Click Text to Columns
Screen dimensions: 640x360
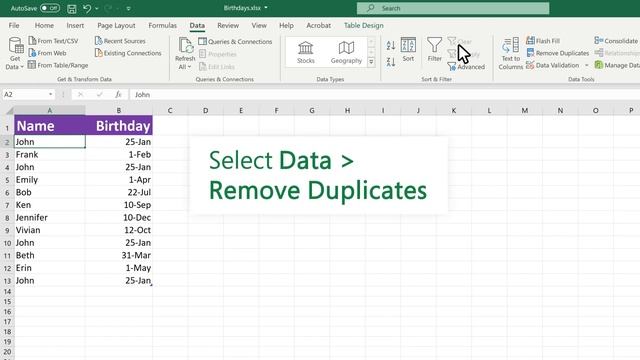(510, 53)
